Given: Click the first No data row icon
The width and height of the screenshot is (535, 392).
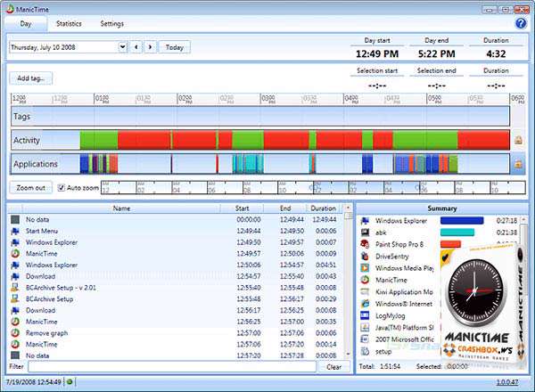Looking at the screenshot, I should pos(15,219).
